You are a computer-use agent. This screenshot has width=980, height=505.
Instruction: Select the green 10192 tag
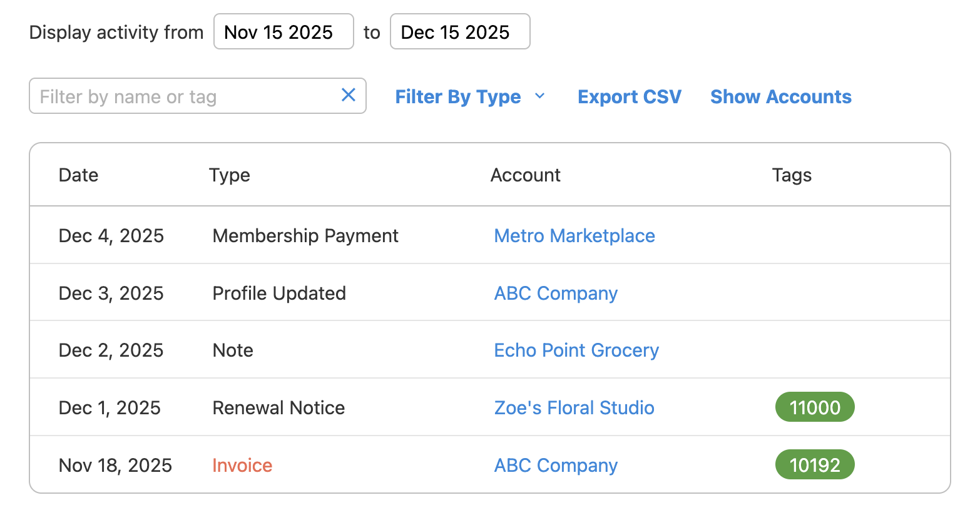pos(814,465)
